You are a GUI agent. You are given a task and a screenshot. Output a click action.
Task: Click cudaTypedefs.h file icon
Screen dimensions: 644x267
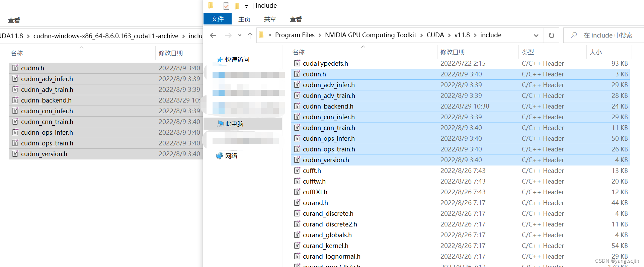(297, 63)
